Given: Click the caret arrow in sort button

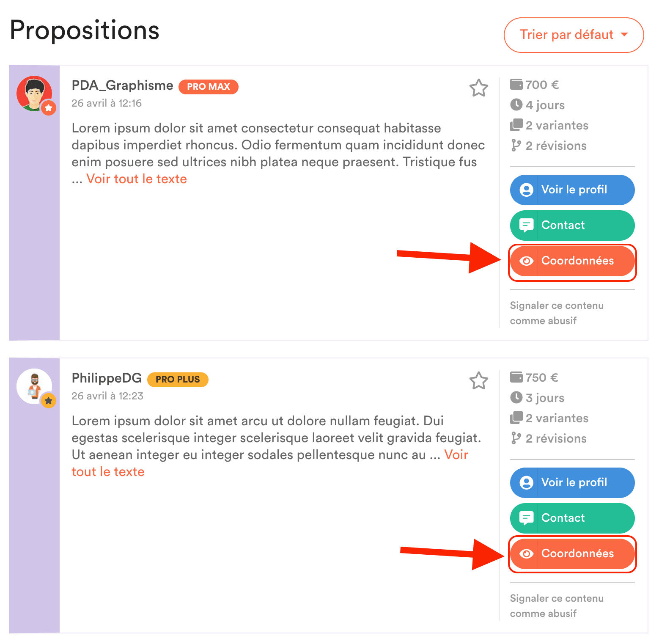Looking at the screenshot, I should pyautogui.click(x=624, y=35).
